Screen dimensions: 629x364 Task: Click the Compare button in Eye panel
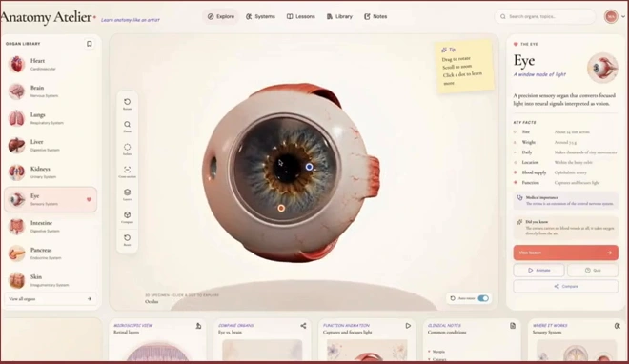click(565, 286)
